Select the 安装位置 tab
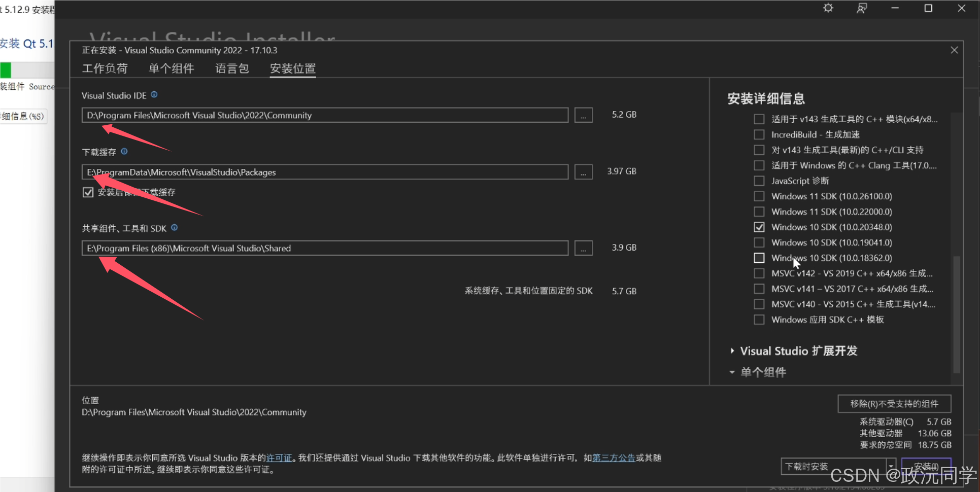This screenshot has width=980, height=492. pos(293,68)
